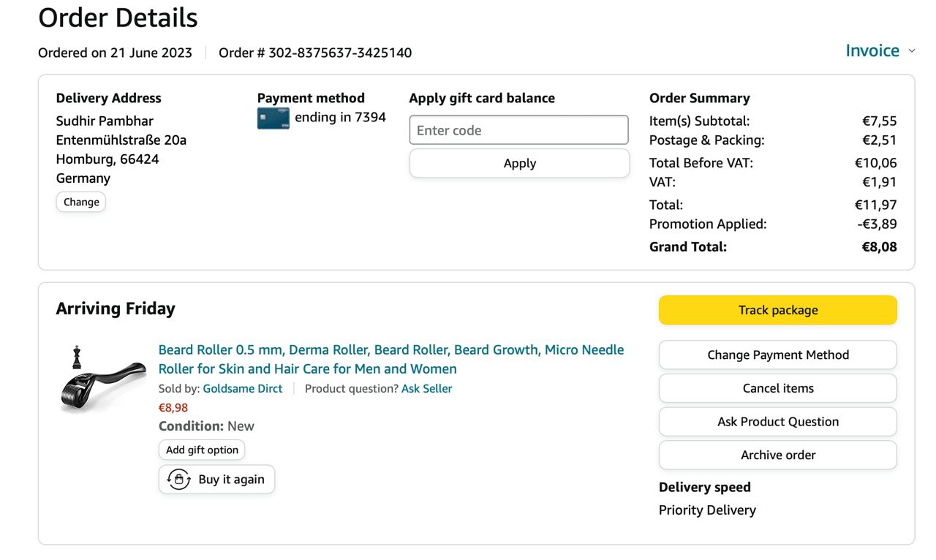This screenshot has width=936, height=560.
Task: Click the Invoice dropdown chevron arrow
Action: click(x=911, y=51)
